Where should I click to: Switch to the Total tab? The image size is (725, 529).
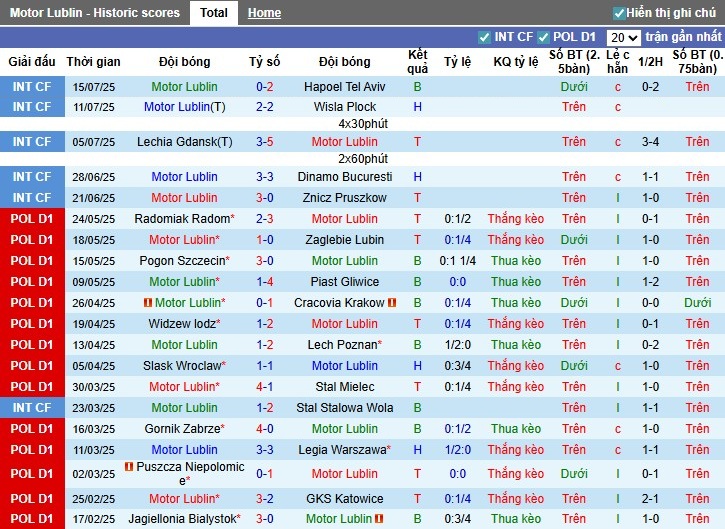213,13
